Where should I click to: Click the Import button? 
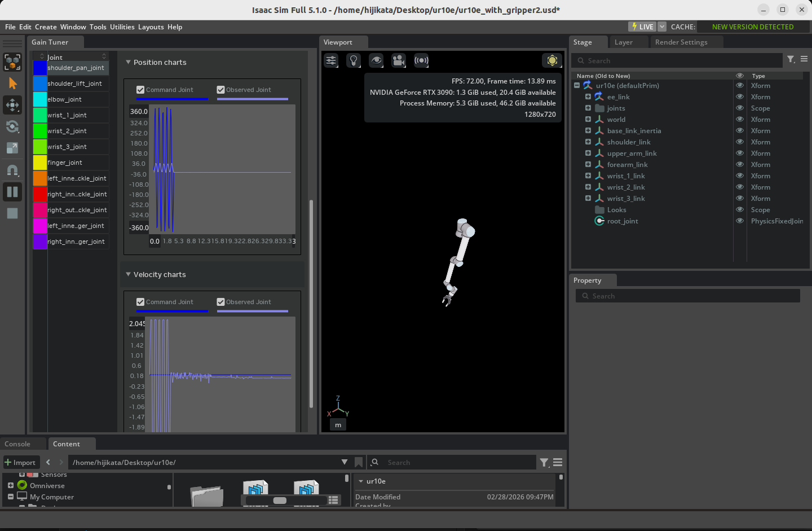tap(21, 462)
